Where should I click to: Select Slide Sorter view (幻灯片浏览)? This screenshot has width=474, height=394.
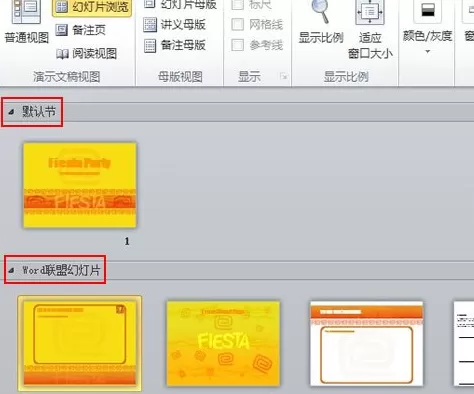click(92, 7)
